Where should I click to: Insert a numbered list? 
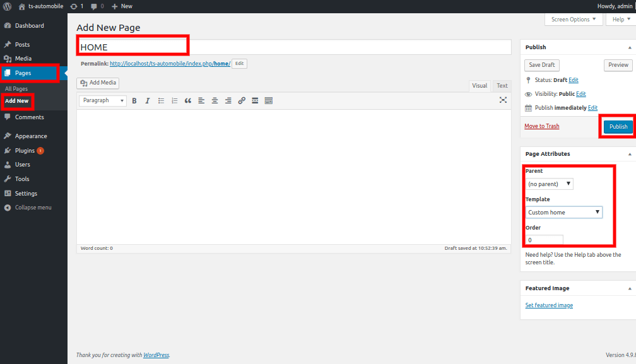tap(175, 101)
